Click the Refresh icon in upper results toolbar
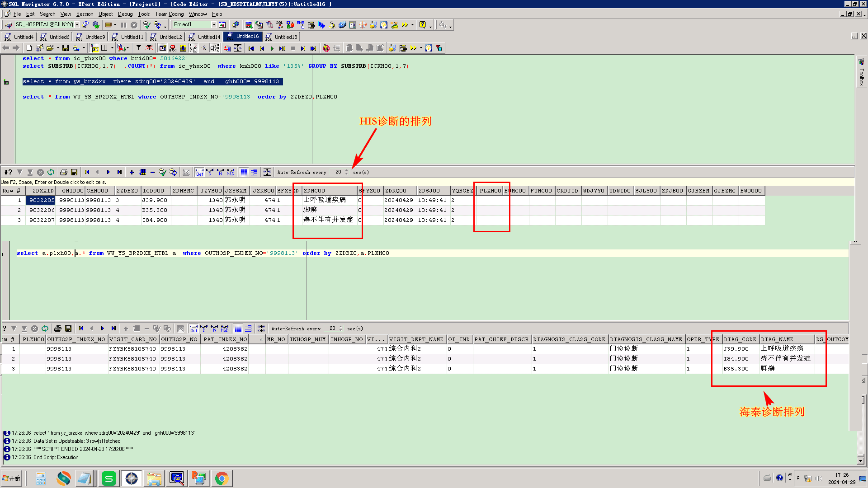This screenshot has height=488, width=868. 51,172
